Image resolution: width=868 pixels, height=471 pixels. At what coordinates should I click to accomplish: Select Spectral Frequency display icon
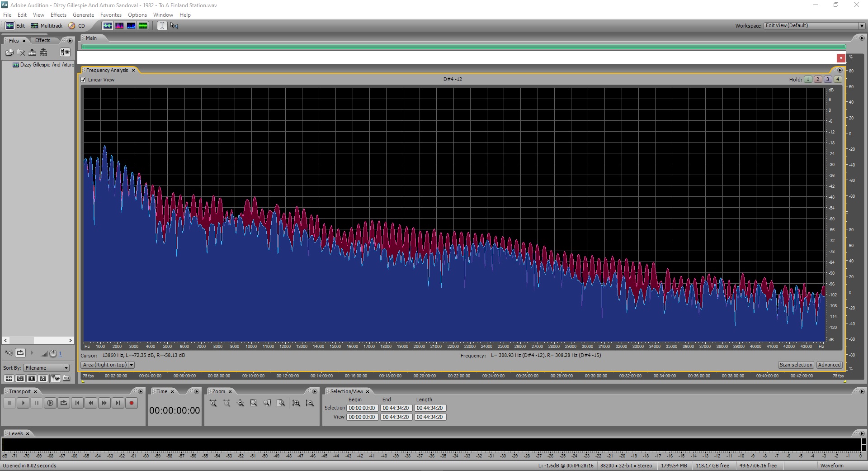coord(119,26)
